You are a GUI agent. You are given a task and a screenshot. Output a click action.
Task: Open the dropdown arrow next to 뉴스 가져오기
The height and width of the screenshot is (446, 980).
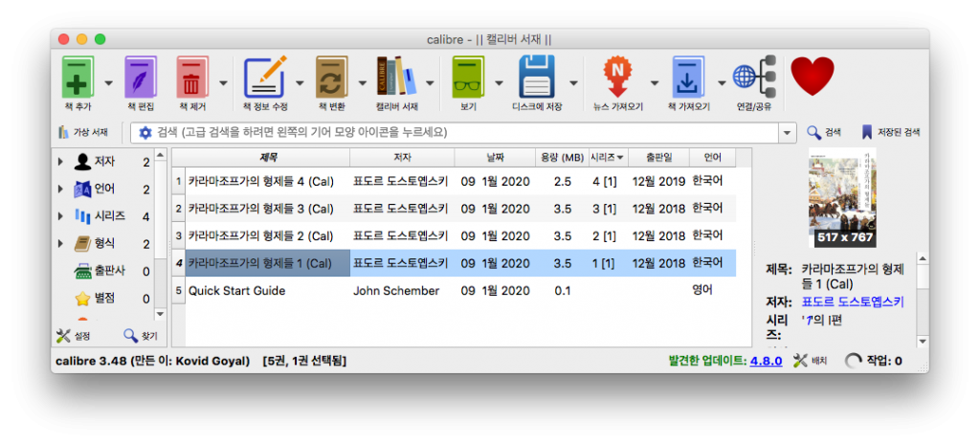pyautogui.click(x=655, y=82)
